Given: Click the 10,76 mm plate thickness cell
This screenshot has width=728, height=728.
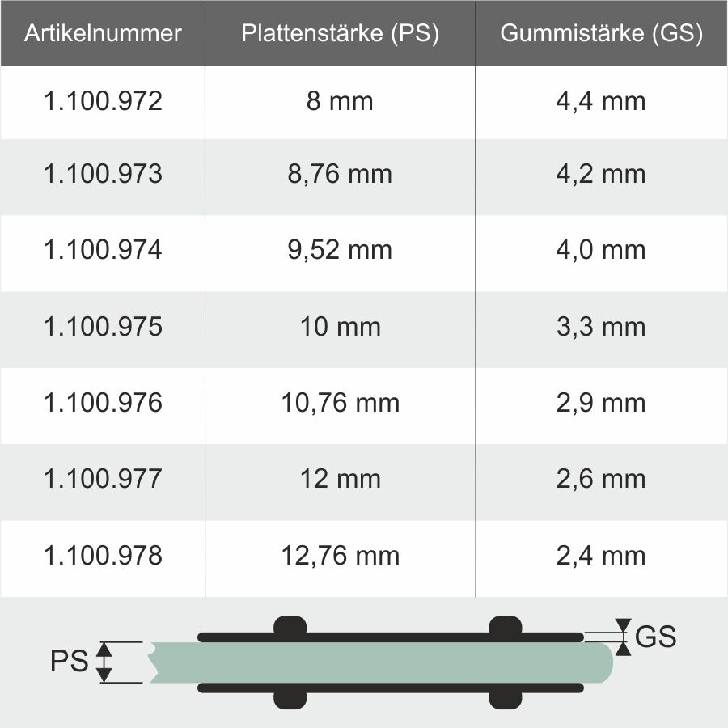Looking at the screenshot, I should tap(340, 406).
